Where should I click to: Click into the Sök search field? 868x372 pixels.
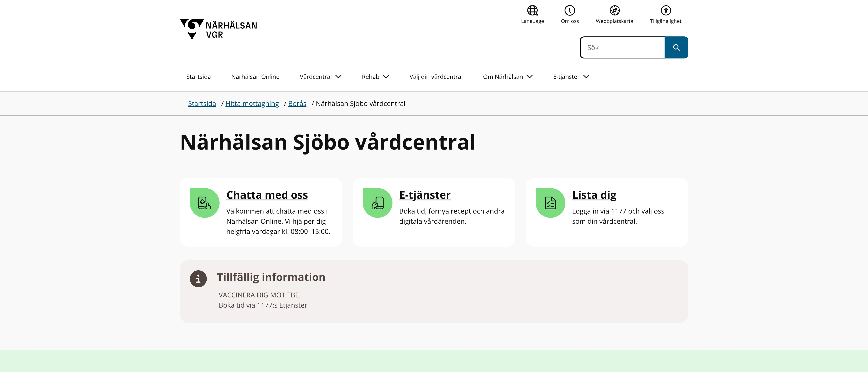(x=622, y=47)
